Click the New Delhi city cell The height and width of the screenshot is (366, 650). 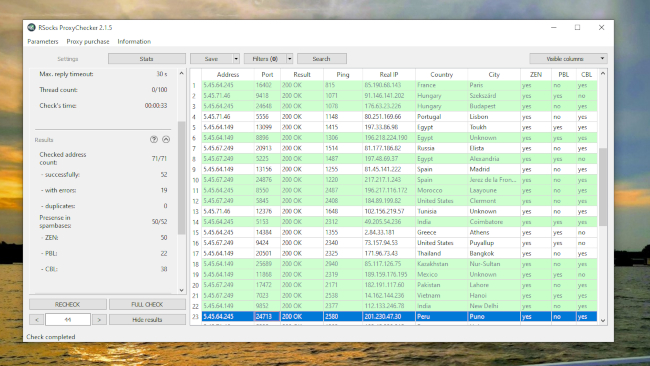coord(494,306)
